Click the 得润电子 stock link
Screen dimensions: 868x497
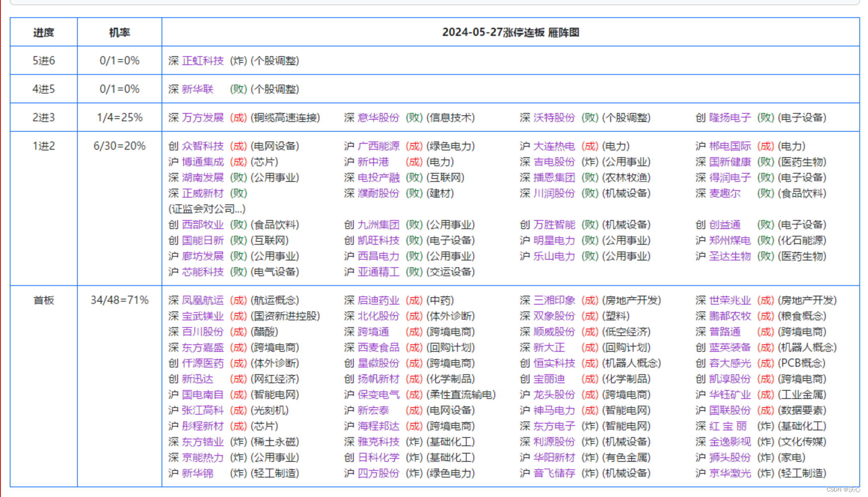730,178
